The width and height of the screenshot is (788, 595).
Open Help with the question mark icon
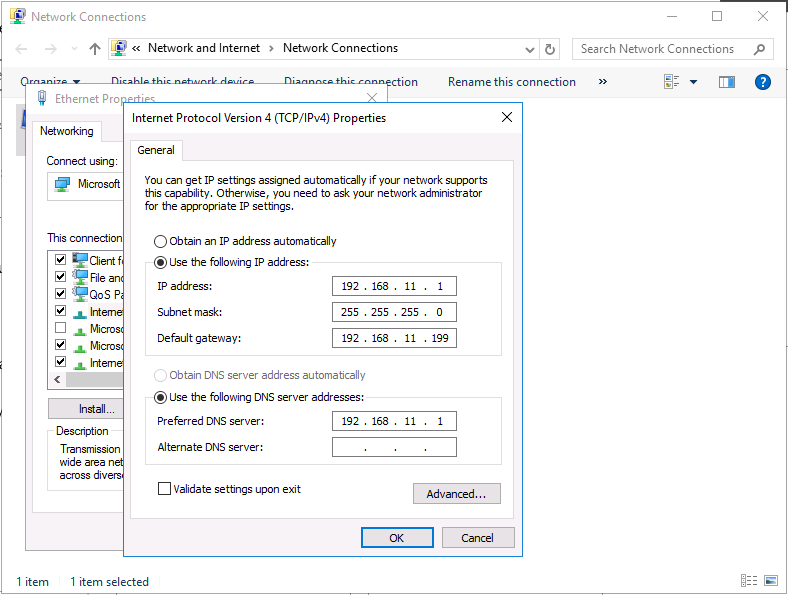tap(762, 81)
